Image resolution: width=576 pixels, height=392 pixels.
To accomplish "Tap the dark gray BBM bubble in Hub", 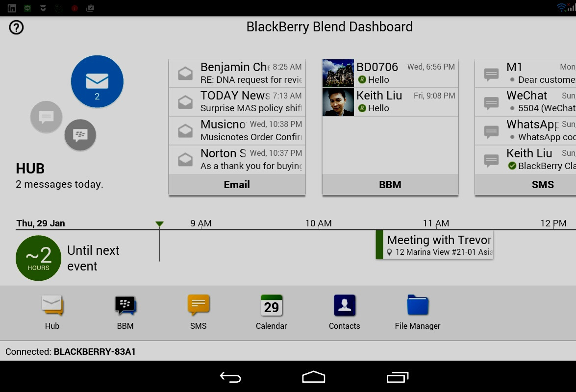I will point(80,135).
